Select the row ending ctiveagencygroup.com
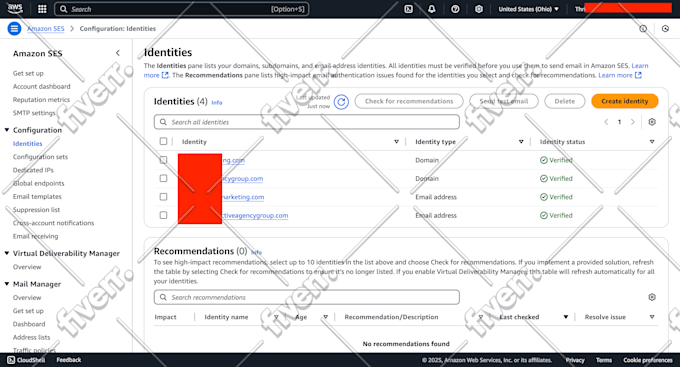Screen dimensions: 680x367 click(x=163, y=215)
